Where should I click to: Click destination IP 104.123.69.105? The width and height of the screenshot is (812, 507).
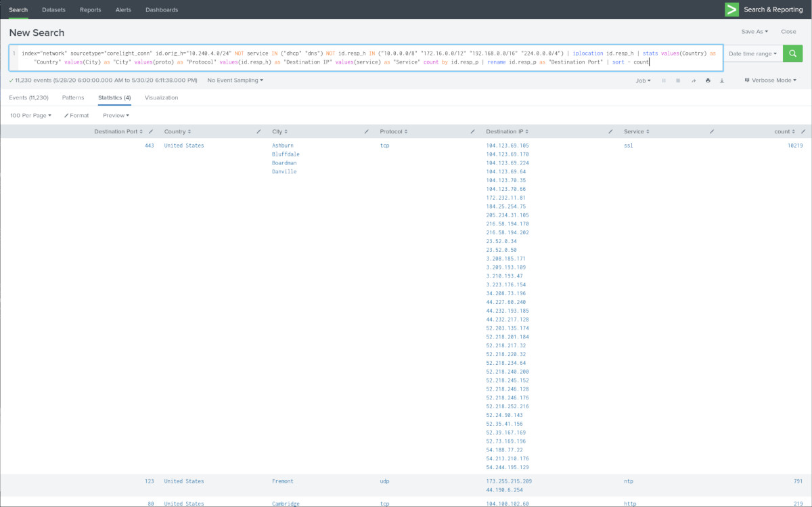coord(507,146)
